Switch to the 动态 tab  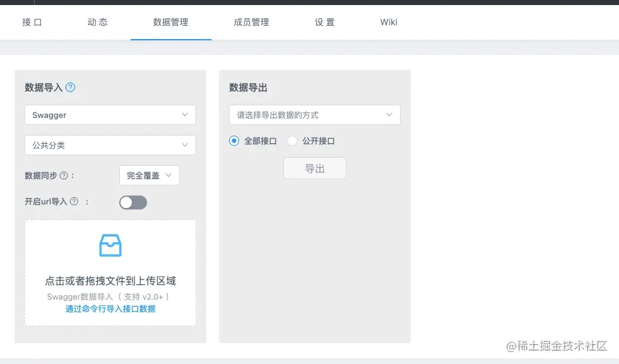click(x=98, y=22)
